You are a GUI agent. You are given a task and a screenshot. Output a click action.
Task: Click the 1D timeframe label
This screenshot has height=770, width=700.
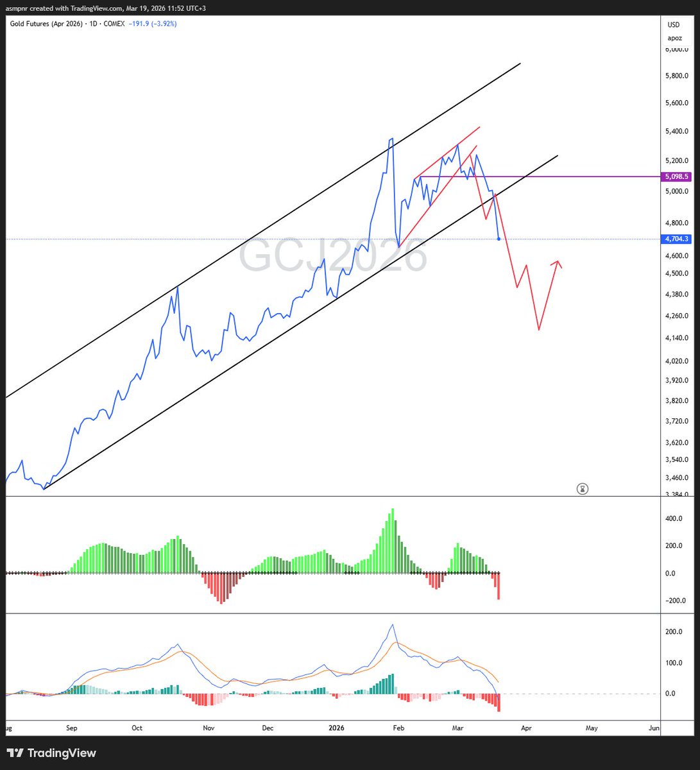tap(93, 22)
